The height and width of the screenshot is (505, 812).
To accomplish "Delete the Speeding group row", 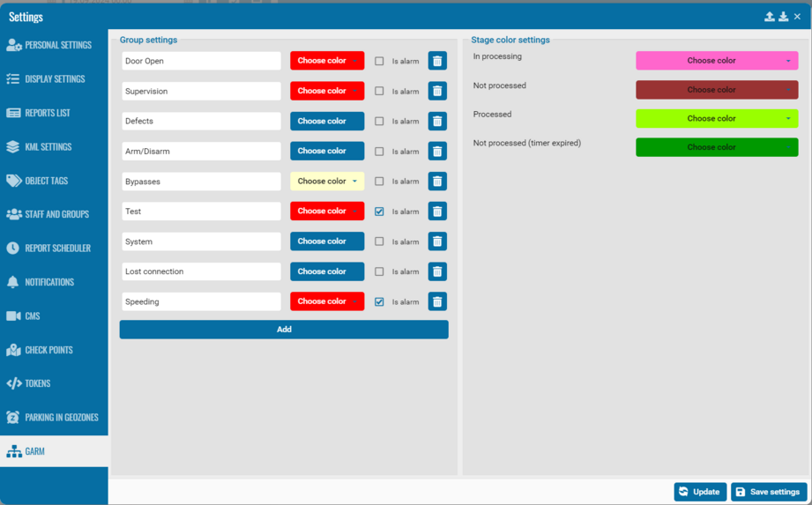I will (437, 301).
